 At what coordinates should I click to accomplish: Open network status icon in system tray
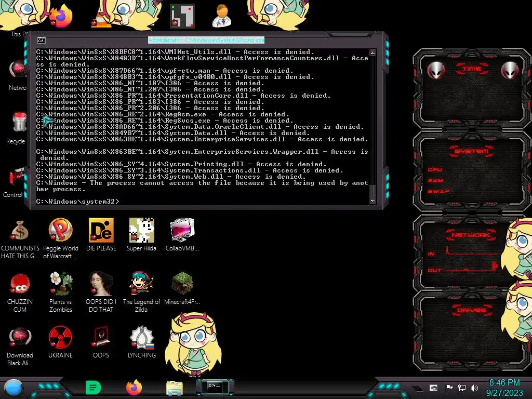(462, 388)
